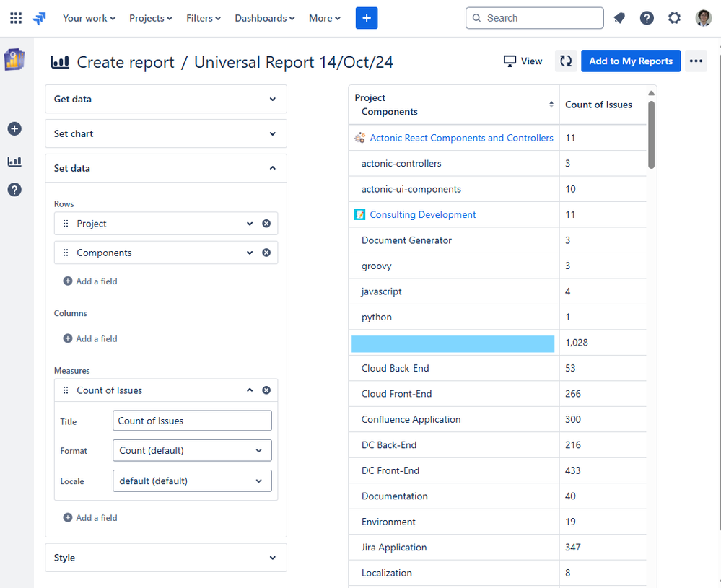This screenshot has height=588, width=721.
Task: Open Actonic React Components and Controllers link
Action: point(461,138)
